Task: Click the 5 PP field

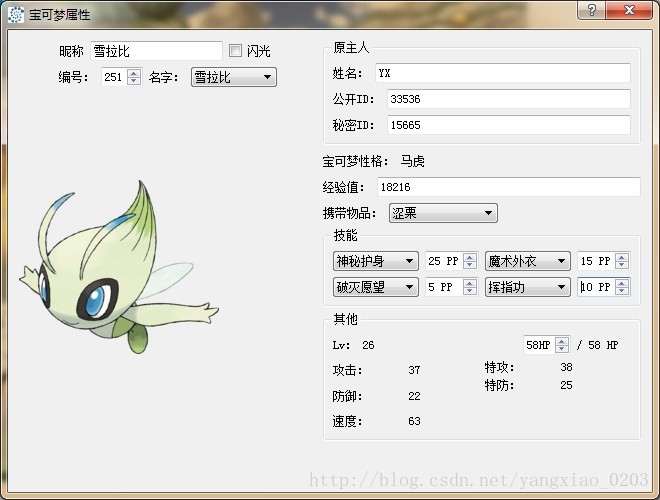Action: click(444, 287)
